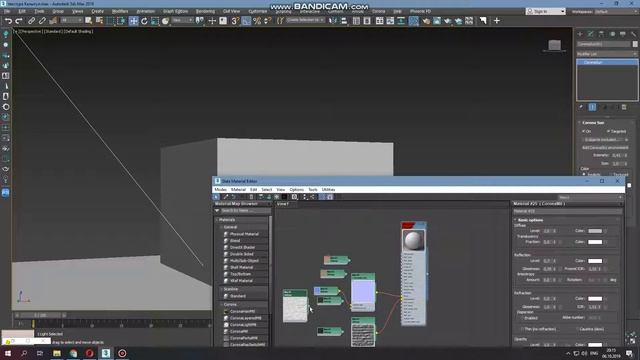The height and width of the screenshot is (360, 640).
Task: Open Material menu in Slate Material Editor
Action: pos(238,189)
